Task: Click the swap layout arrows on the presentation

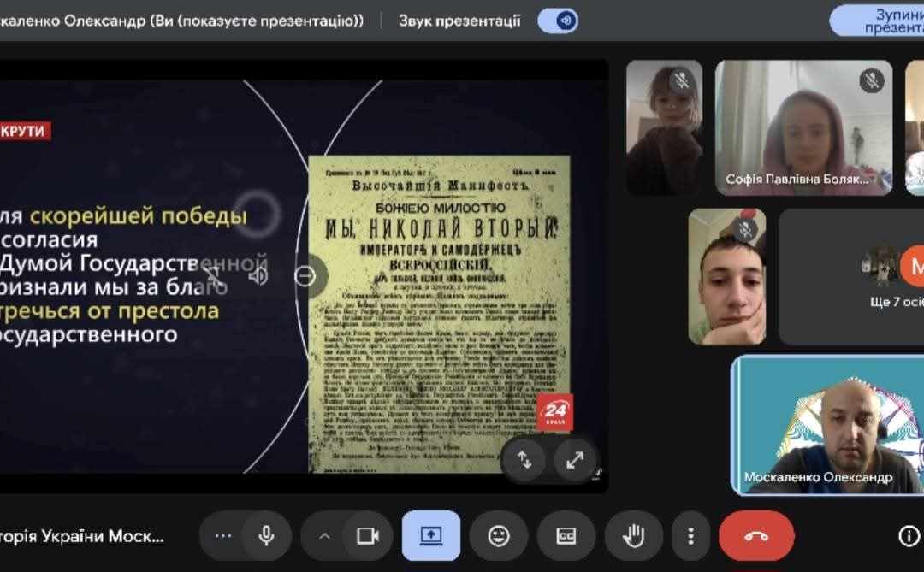Action: point(524,459)
